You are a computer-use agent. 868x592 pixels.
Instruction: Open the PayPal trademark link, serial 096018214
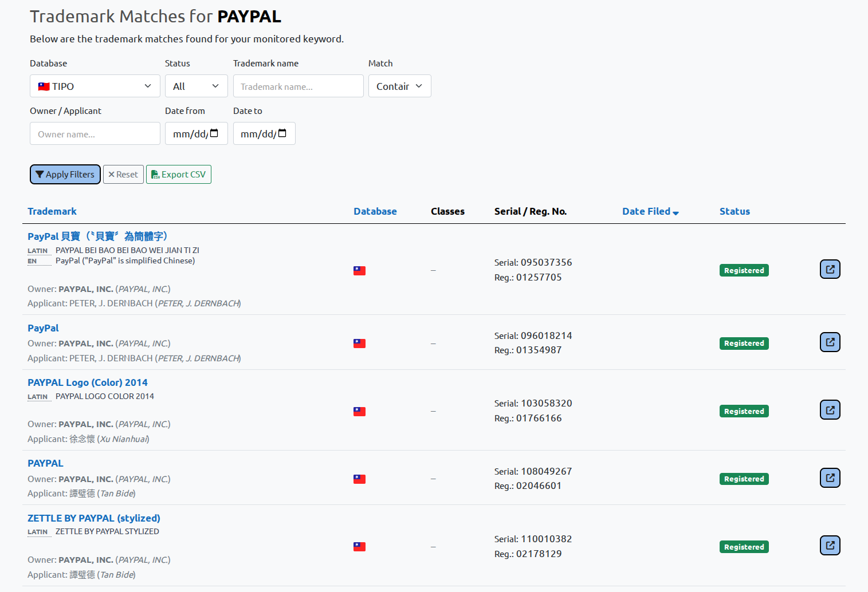pyautogui.click(x=43, y=328)
